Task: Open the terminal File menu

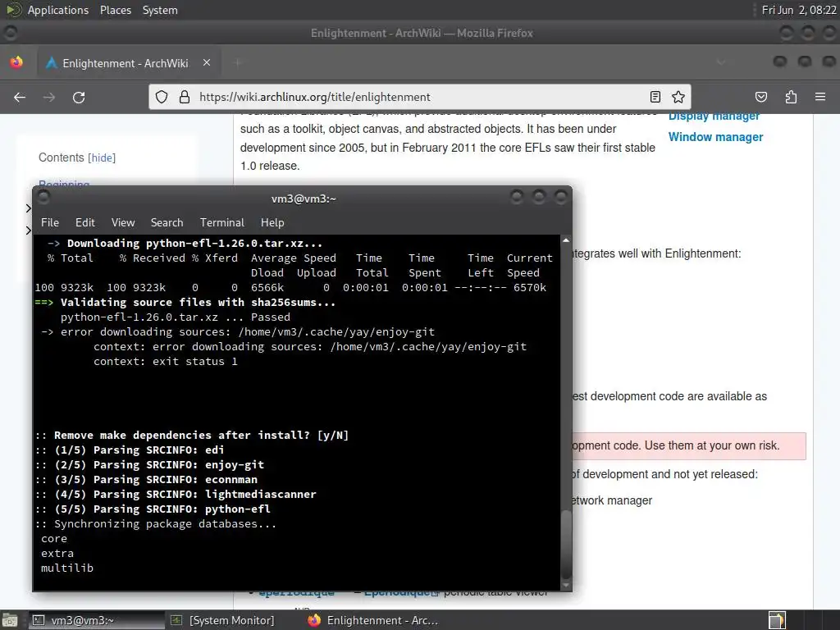Action: 50,222
